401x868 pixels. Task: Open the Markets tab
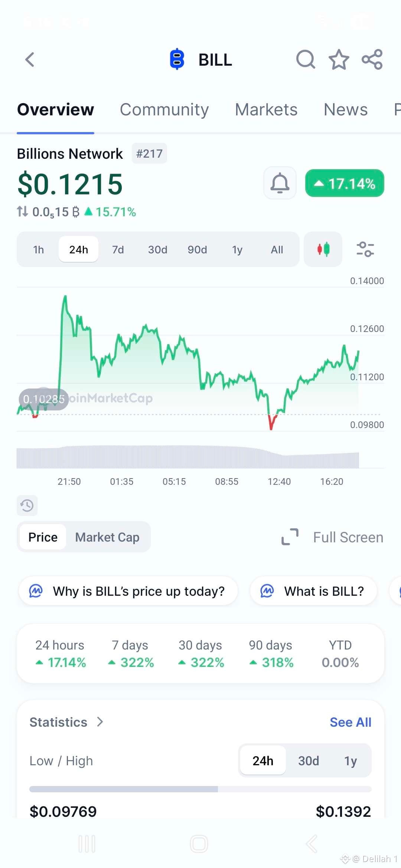(266, 110)
